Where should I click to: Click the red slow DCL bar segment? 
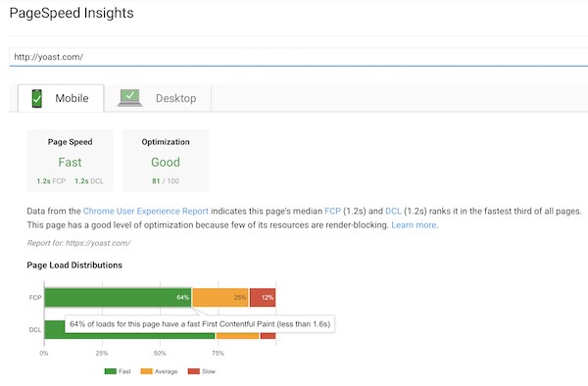pyautogui.click(x=269, y=336)
